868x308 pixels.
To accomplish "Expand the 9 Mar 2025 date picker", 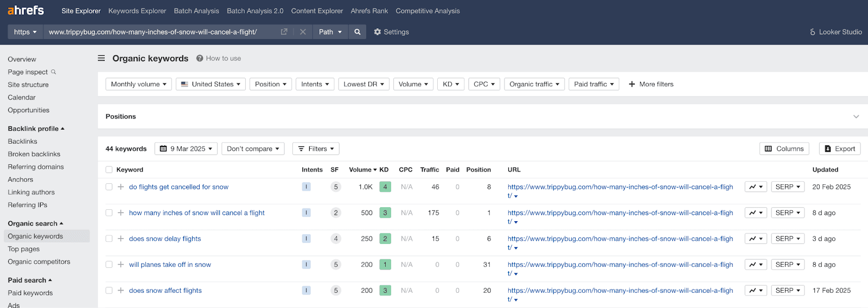I will pos(186,149).
